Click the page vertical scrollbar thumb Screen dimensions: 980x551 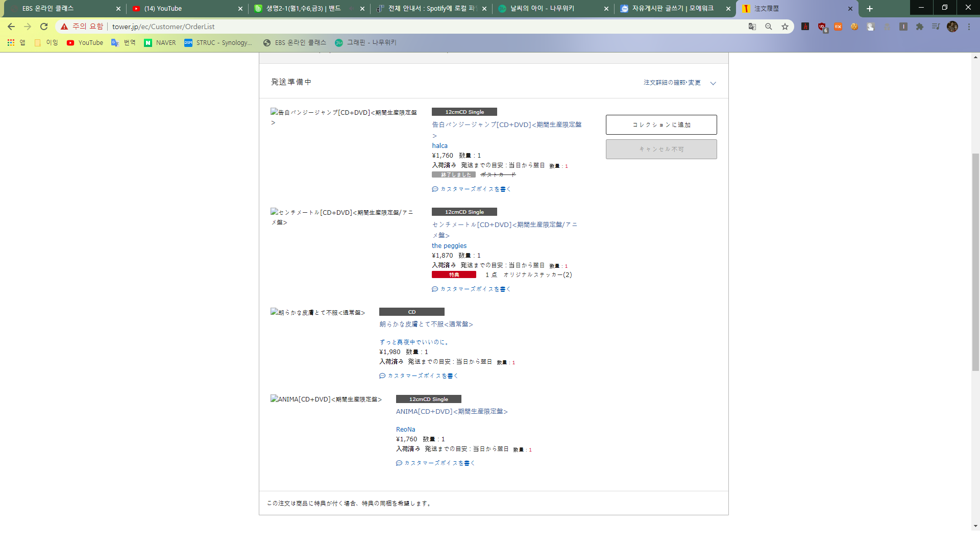click(975, 261)
